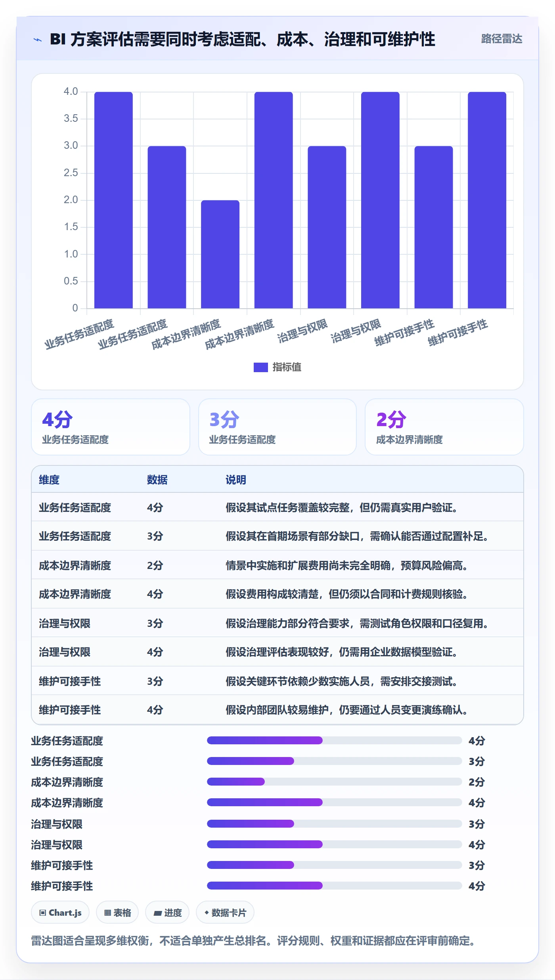The image size is (555, 980).
Task: Click the blue 指标值 legend color swatch
Action: (260, 367)
